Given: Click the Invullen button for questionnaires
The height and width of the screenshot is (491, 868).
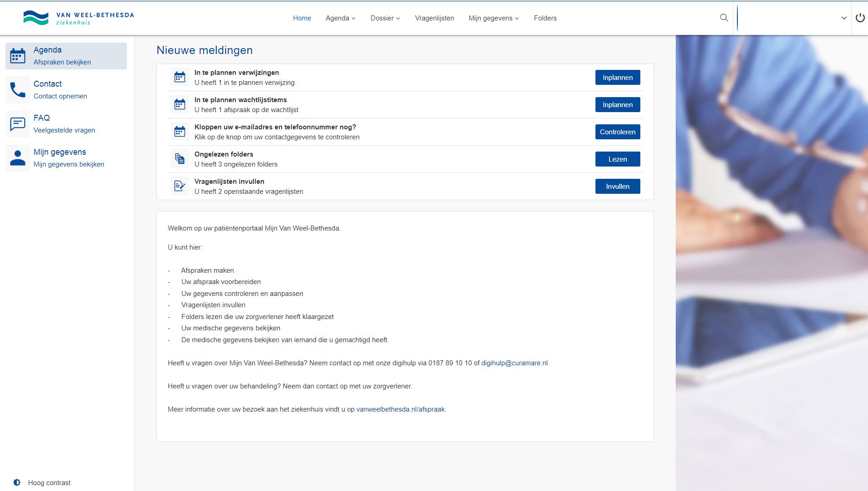Looking at the screenshot, I should point(618,187).
